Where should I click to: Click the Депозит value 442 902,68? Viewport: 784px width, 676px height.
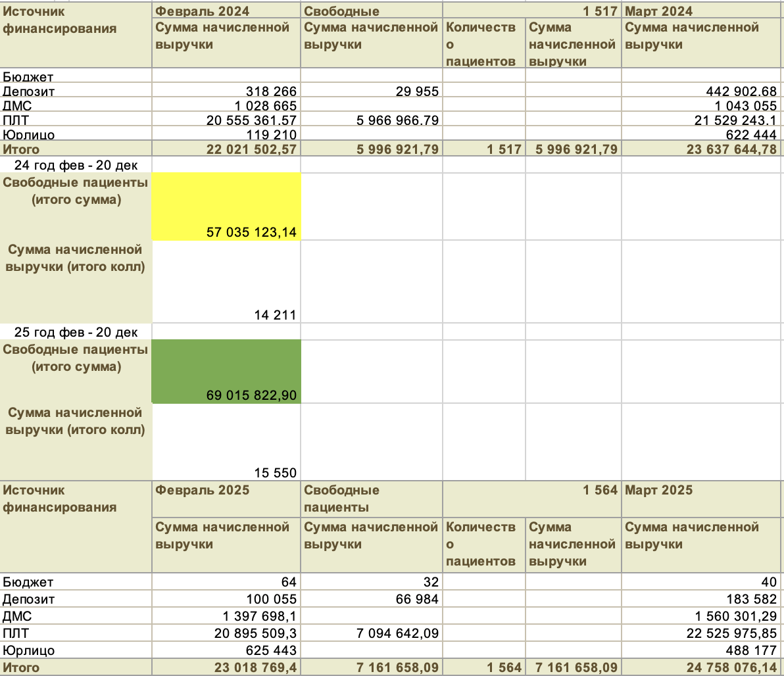[702, 91]
